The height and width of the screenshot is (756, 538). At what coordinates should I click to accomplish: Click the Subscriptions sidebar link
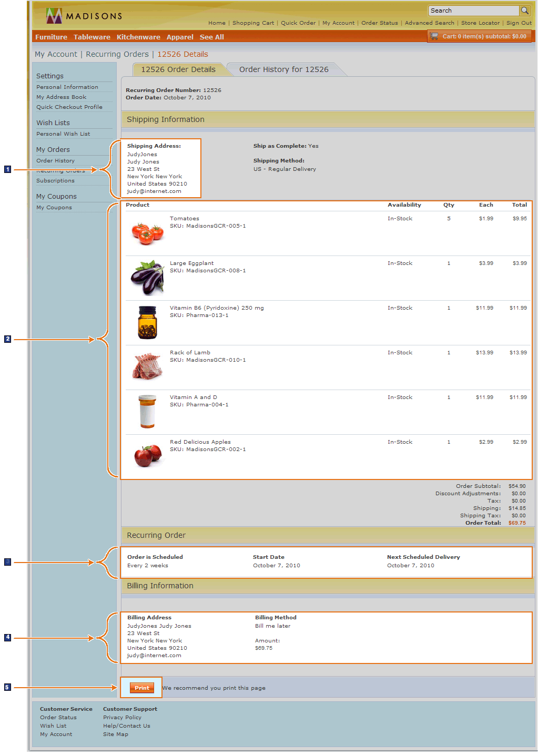coord(55,180)
